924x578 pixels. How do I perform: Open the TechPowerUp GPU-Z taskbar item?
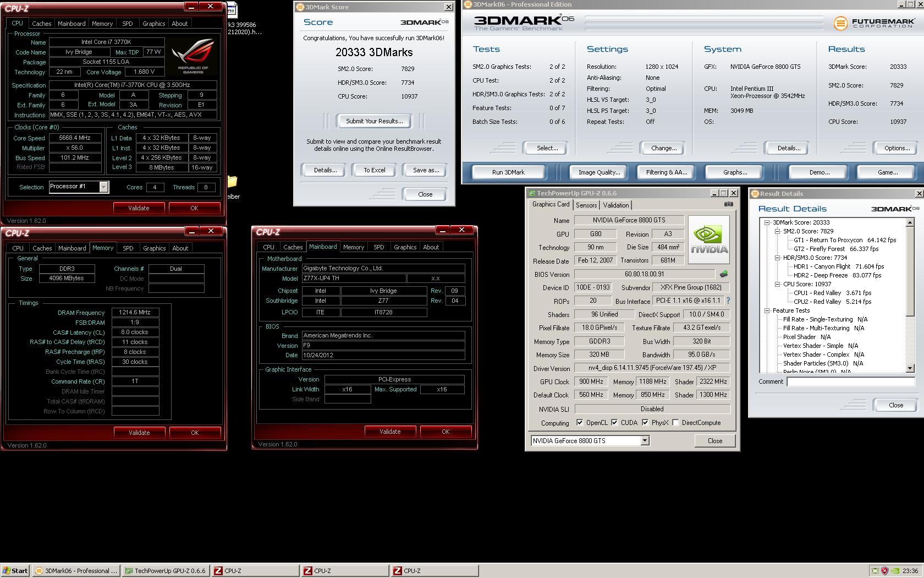pyautogui.click(x=165, y=571)
